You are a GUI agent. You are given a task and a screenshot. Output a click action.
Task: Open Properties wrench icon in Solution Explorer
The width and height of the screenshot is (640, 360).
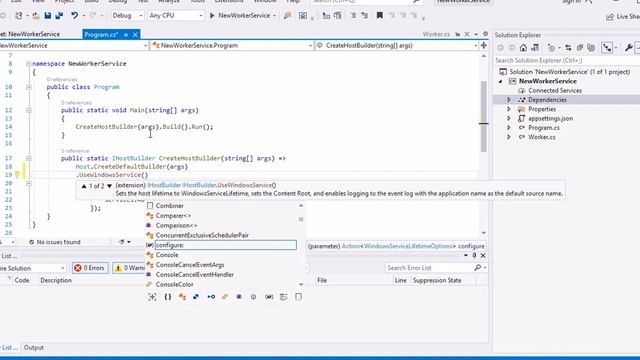click(629, 48)
